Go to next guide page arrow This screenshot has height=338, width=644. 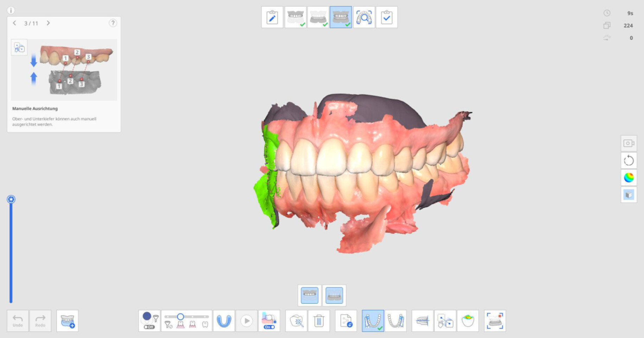pos(48,23)
